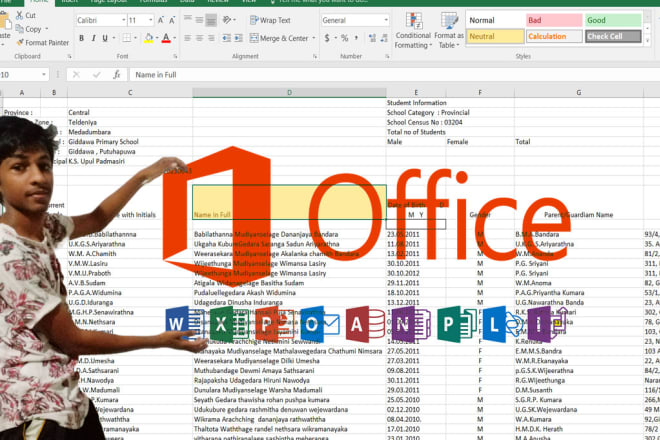660x440 pixels.
Task: Align cell text left
Action: 188,38
